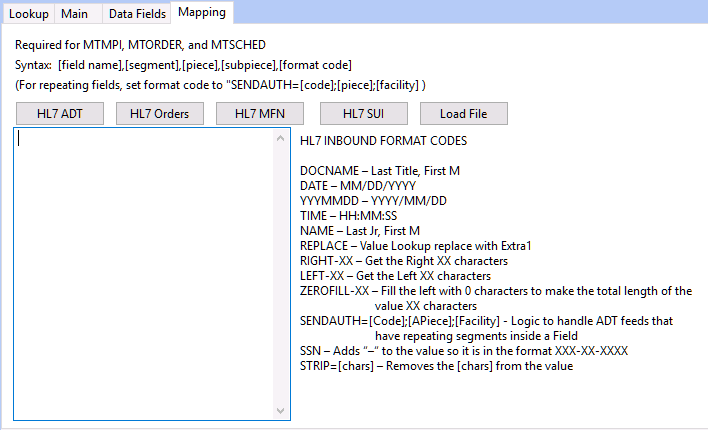The width and height of the screenshot is (708, 430).
Task: Click 'Required for MTMPI, MTORDER, and MTSCHED' text
Action: (140, 45)
